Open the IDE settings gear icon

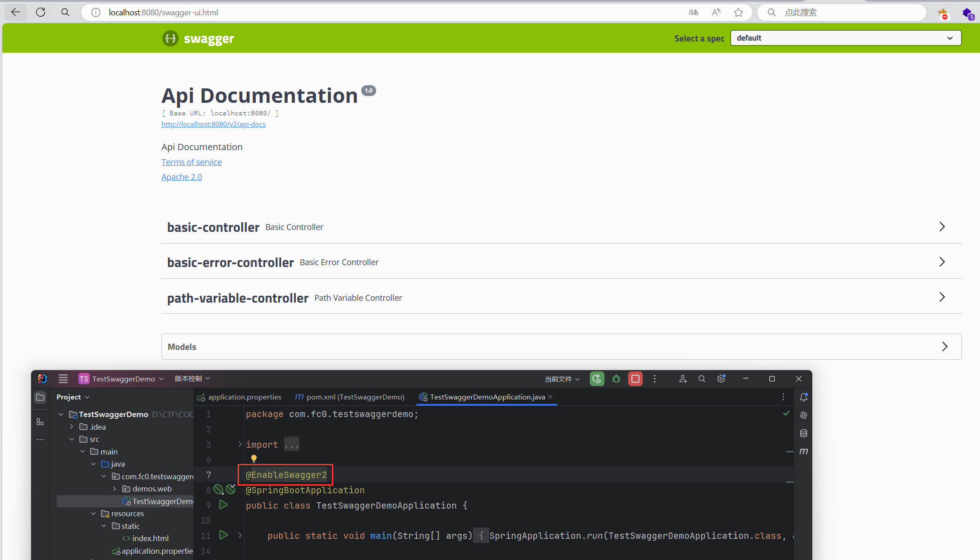721,379
